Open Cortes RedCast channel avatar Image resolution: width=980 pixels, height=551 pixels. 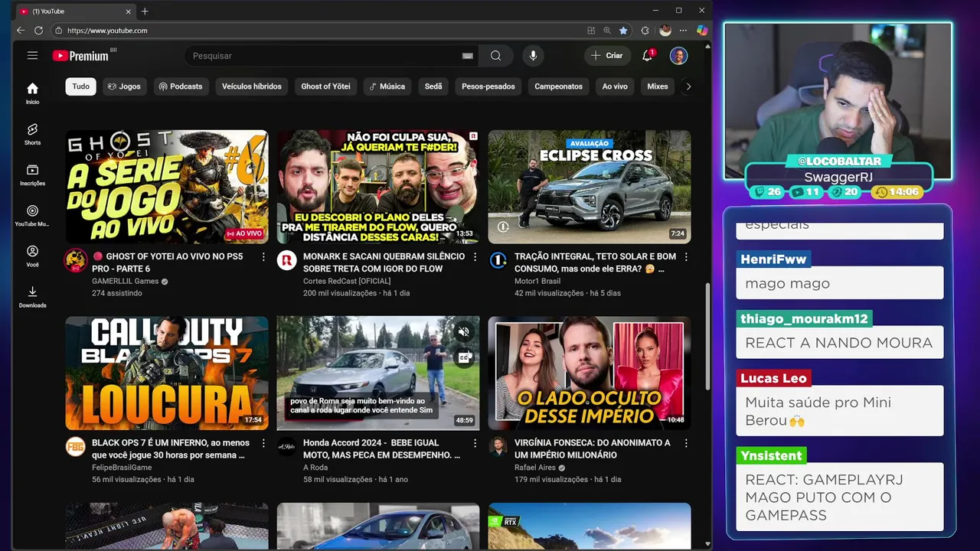[286, 260]
